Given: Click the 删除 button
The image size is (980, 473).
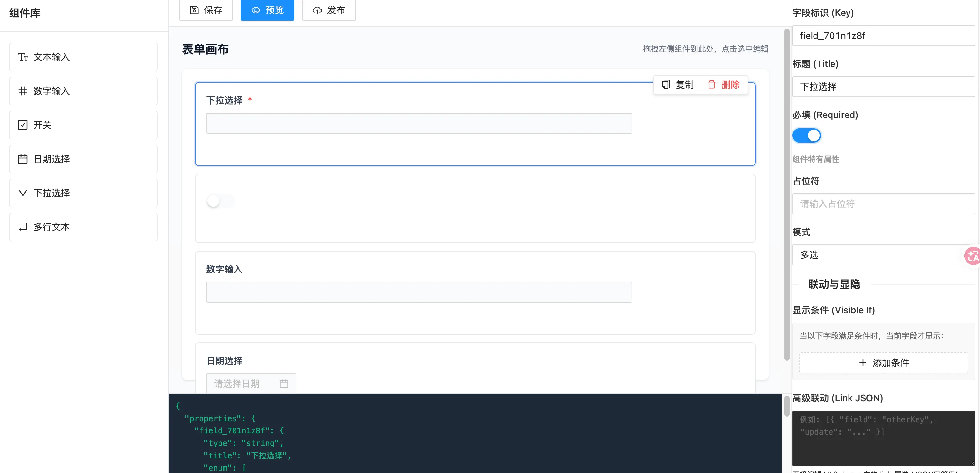Looking at the screenshot, I should (x=724, y=84).
